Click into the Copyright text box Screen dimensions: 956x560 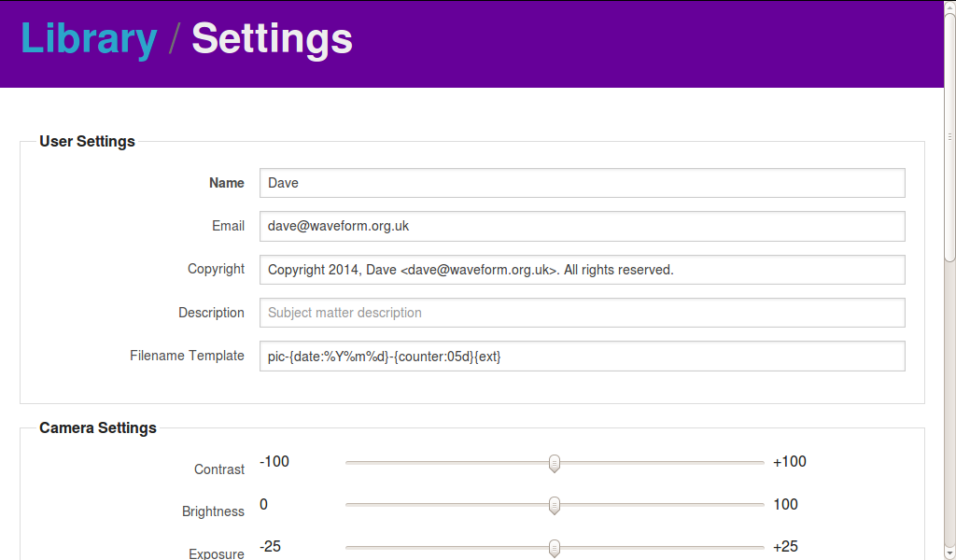point(582,270)
